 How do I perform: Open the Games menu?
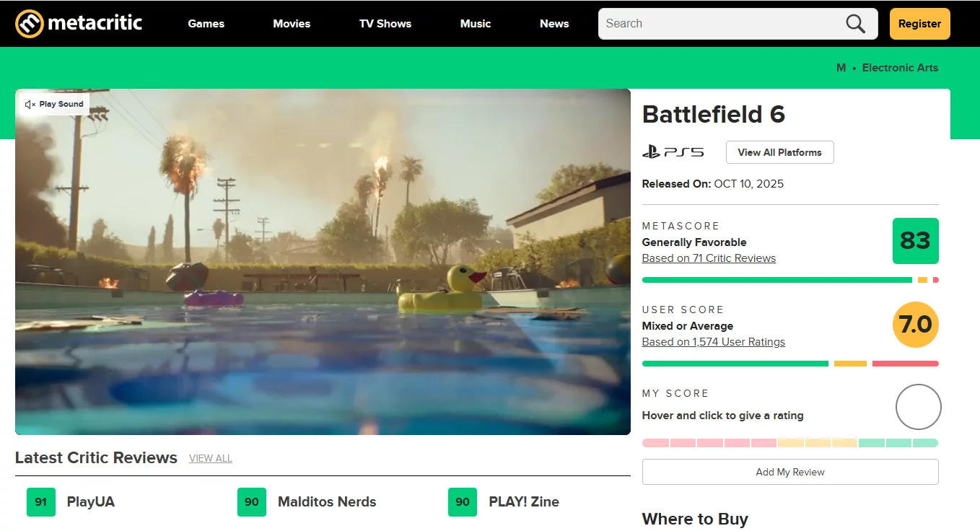click(x=206, y=24)
